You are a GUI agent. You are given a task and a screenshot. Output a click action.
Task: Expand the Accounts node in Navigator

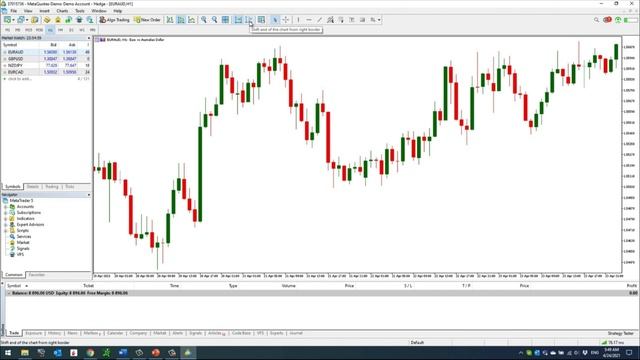click(6, 207)
